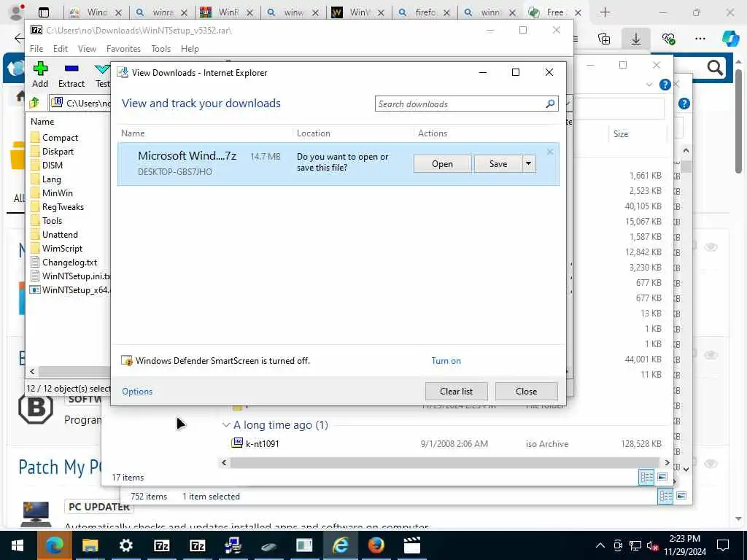
Task: Open Settings gear from the taskbar
Action: point(125,545)
